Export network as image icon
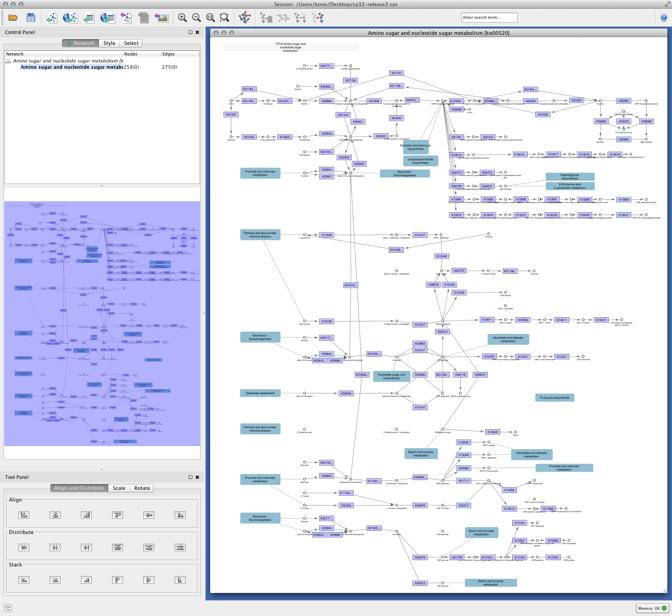This screenshot has width=672, height=616. pos(161,18)
